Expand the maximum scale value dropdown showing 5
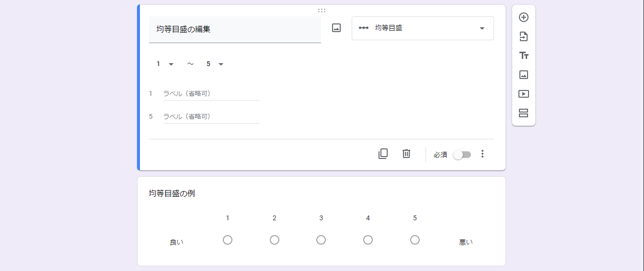This screenshot has width=644, height=271. pos(215,64)
